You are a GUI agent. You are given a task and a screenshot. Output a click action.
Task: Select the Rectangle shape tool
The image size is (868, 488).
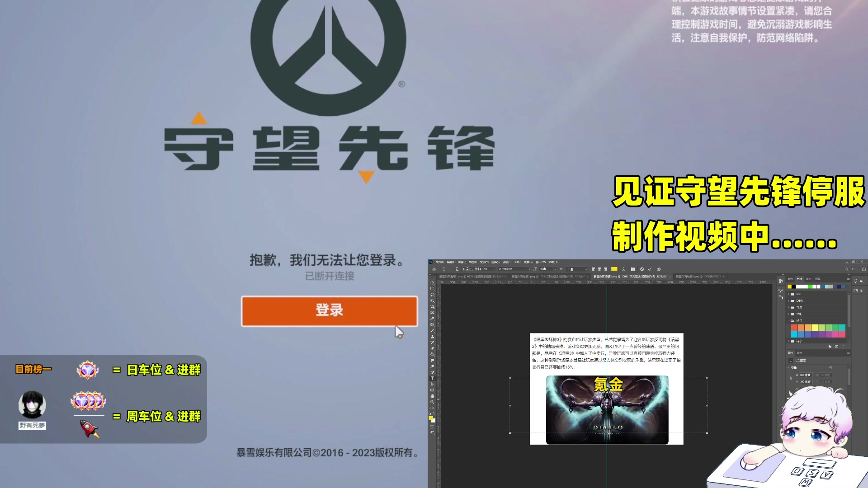[432, 390]
